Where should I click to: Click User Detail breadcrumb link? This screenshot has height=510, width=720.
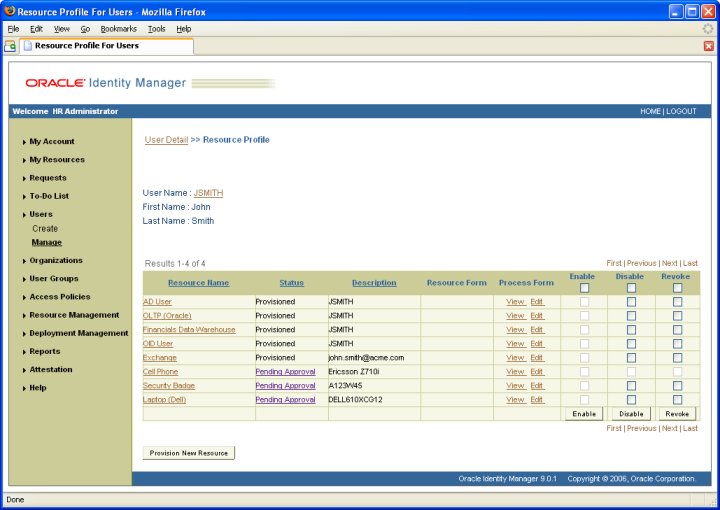[x=166, y=140]
